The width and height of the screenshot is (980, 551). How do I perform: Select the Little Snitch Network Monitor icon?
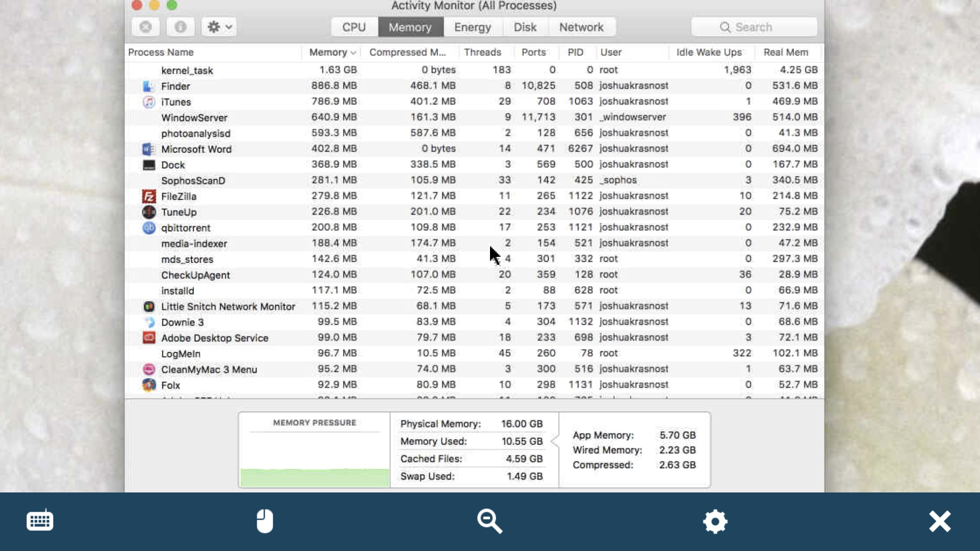click(x=149, y=307)
